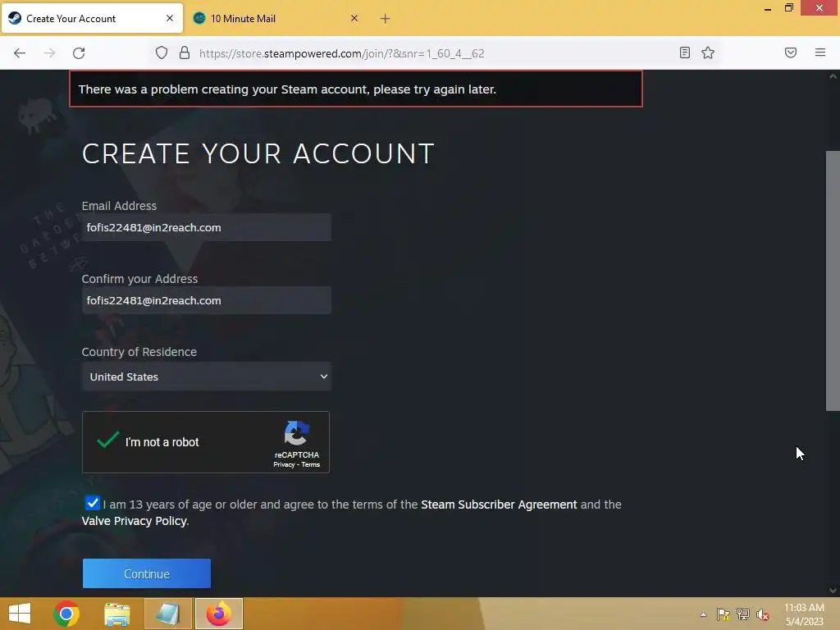This screenshot has width=840, height=630.
Task: Click the reCAPTCHA logo
Action: pos(297,433)
